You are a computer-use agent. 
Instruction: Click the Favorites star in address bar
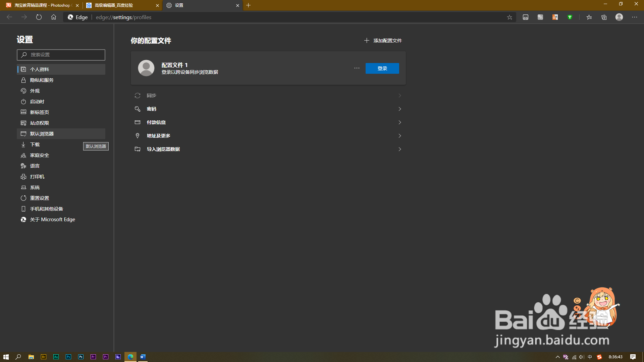coord(509,17)
